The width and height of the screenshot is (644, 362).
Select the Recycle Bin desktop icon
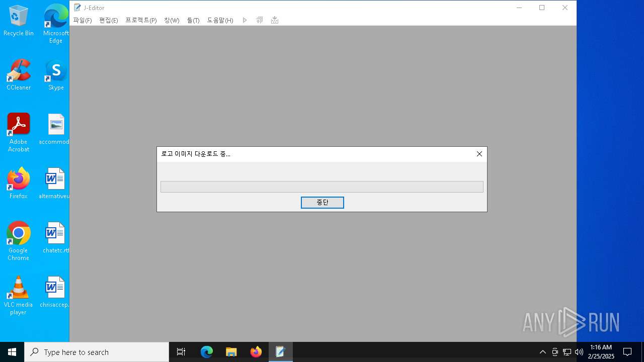pos(19,21)
